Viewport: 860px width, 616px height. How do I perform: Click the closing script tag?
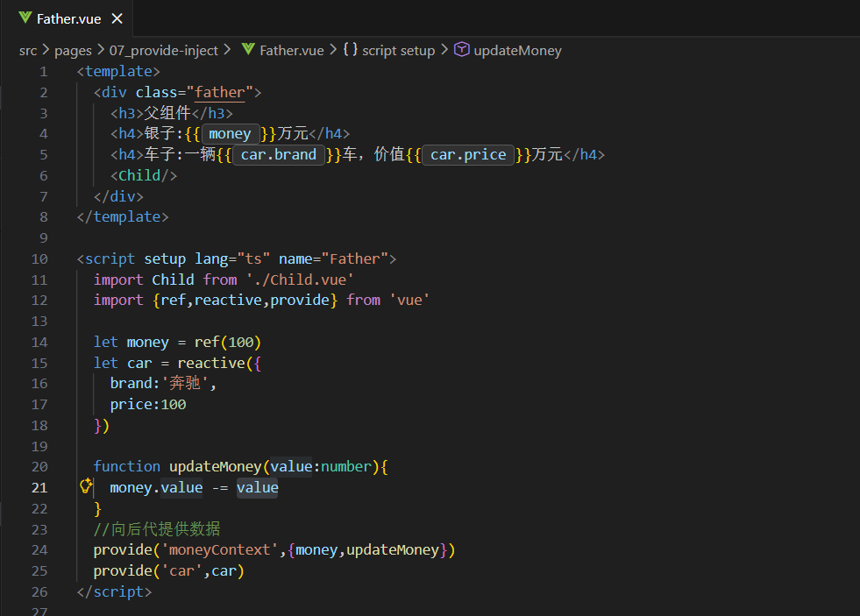[114, 591]
